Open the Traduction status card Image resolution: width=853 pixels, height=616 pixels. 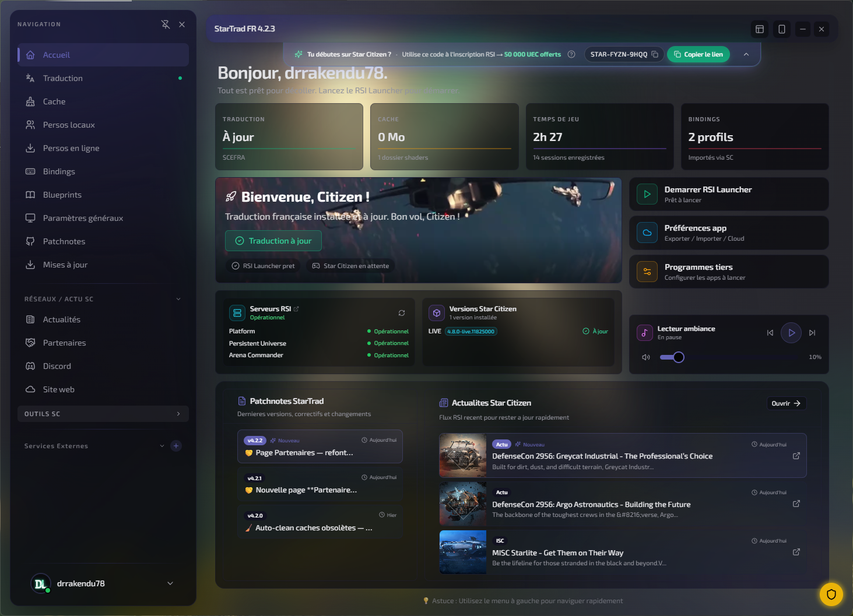point(289,137)
